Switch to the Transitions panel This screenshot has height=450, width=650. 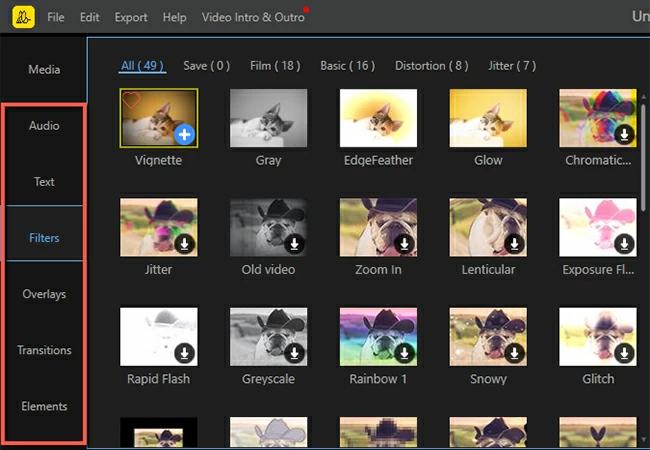(44, 350)
